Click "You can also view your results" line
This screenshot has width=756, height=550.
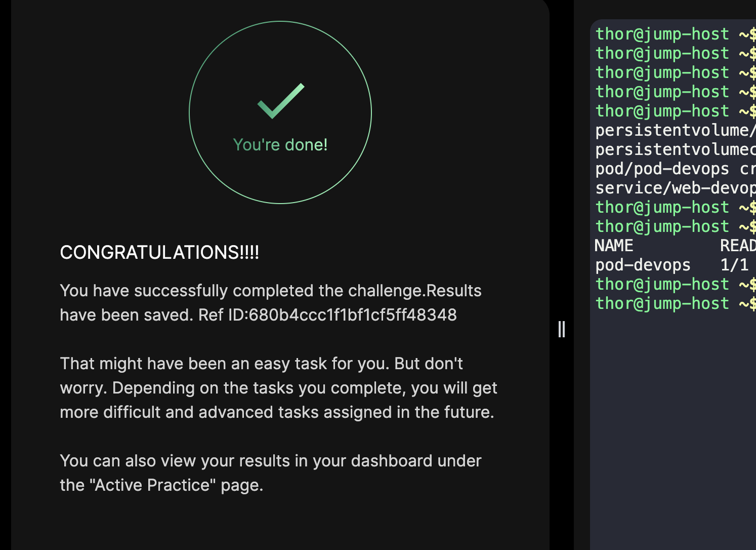(x=270, y=461)
